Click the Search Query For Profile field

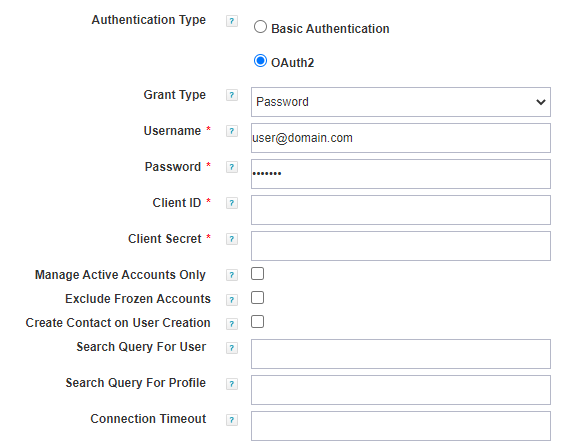point(401,390)
